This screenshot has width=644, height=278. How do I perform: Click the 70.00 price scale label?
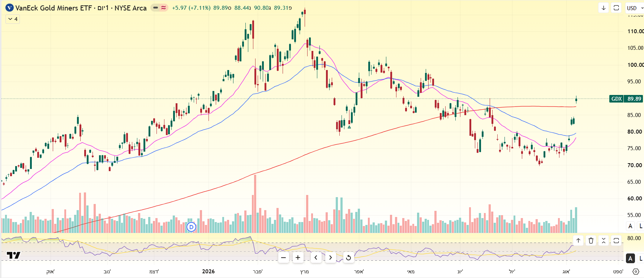point(634,165)
